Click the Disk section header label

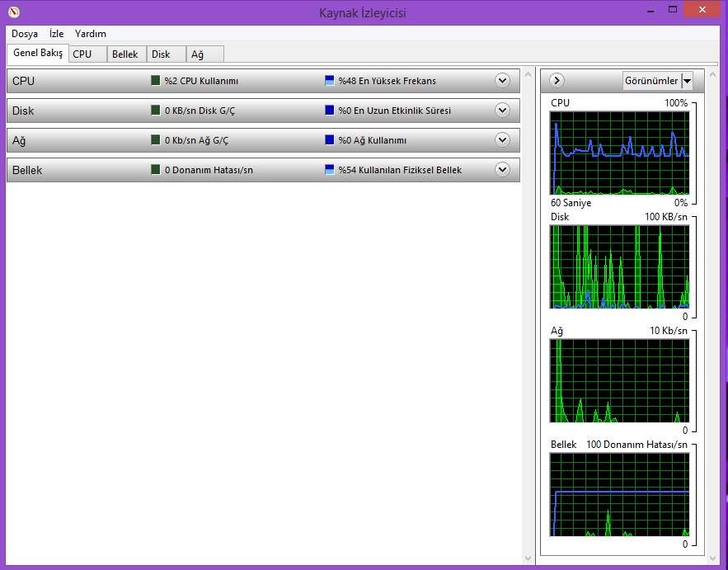(23, 111)
